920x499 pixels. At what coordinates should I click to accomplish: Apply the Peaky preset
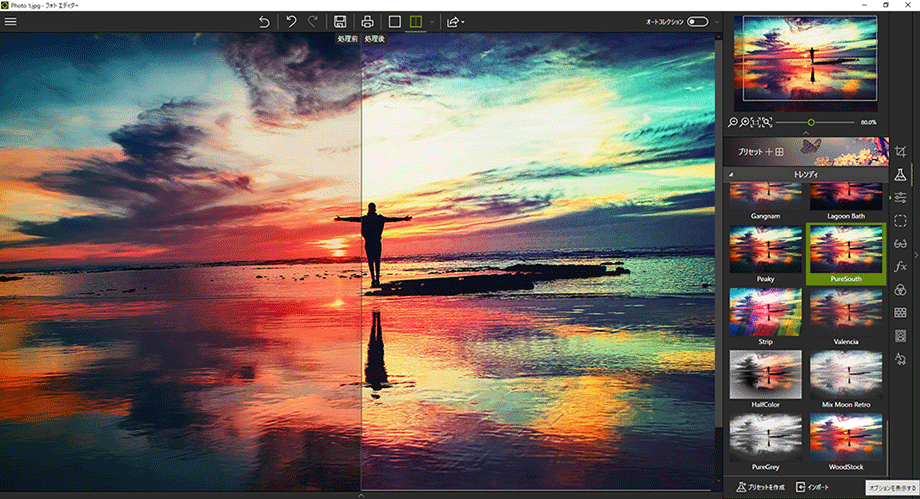tap(765, 254)
